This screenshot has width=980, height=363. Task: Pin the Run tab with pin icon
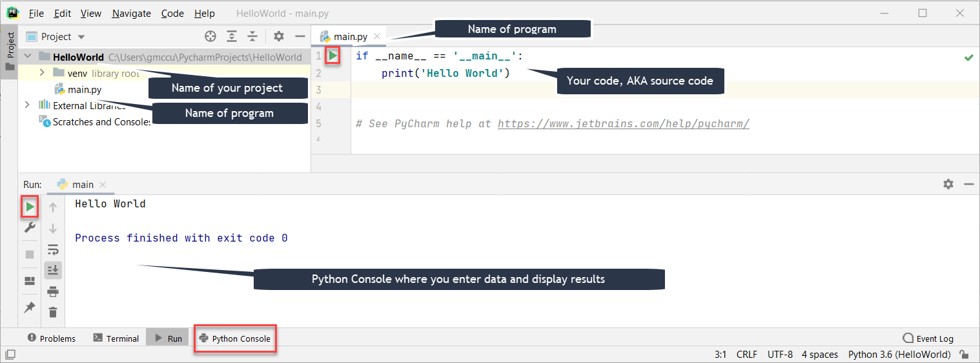point(30,307)
